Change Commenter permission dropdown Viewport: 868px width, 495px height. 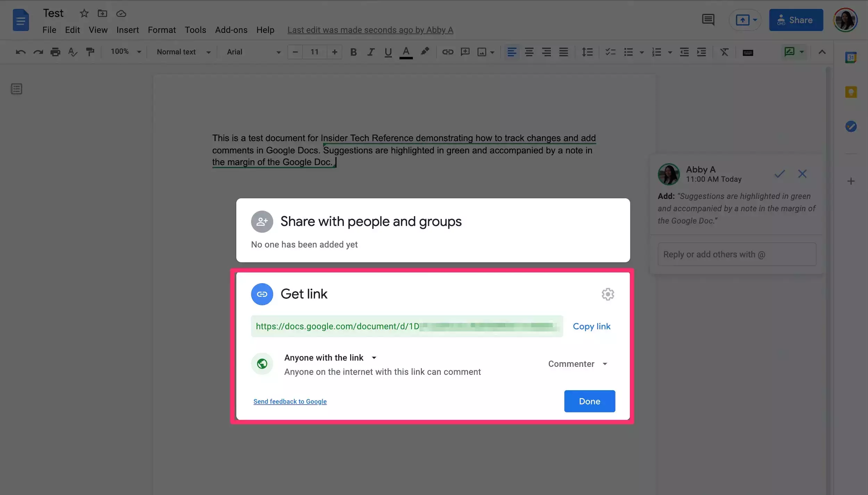[x=578, y=364]
